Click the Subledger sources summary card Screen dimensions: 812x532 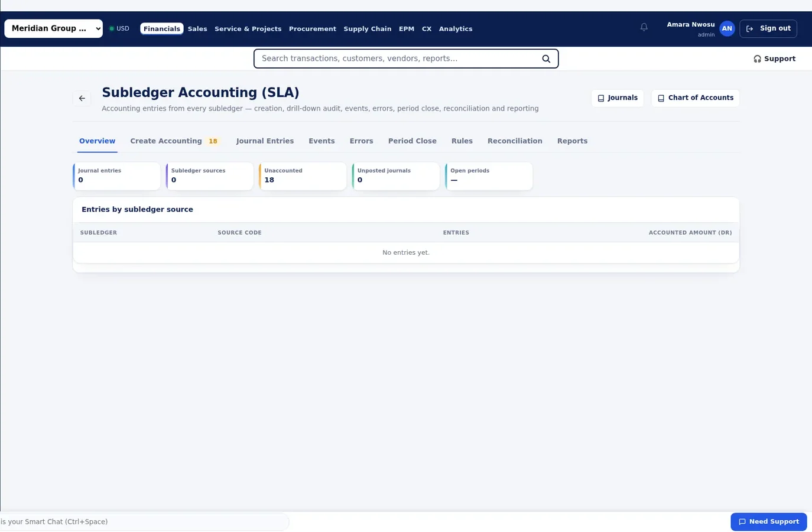point(210,176)
